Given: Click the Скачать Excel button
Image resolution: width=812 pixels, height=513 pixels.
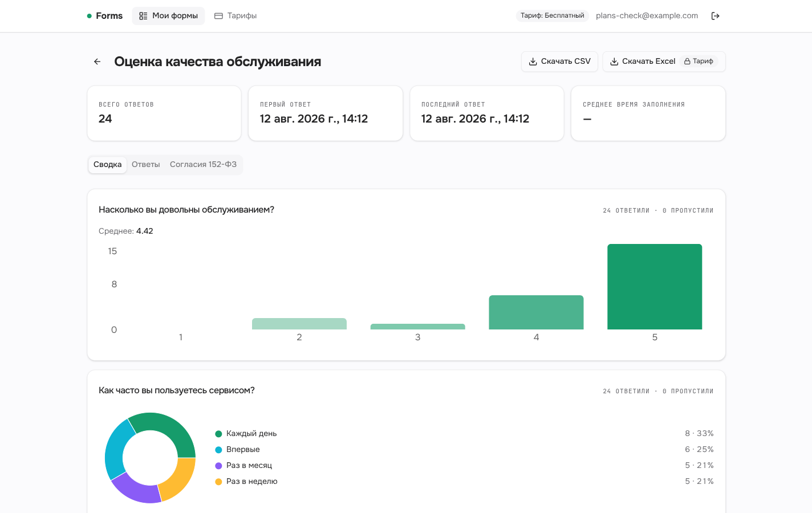Looking at the screenshot, I should pyautogui.click(x=664, y=62).
